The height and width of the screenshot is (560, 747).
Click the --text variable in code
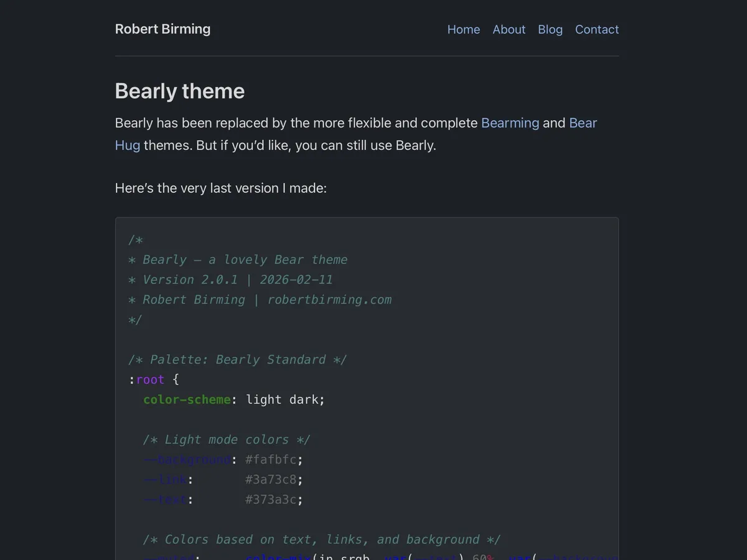click(x=165, y=499)
